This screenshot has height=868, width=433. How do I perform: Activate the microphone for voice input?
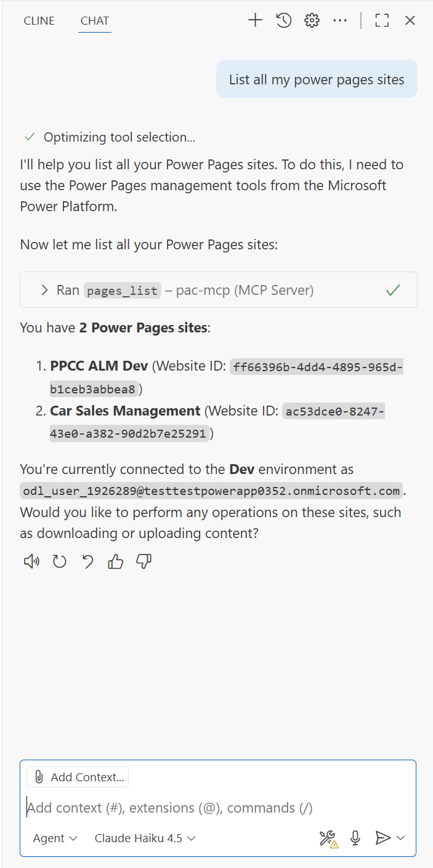click(355, 837)
